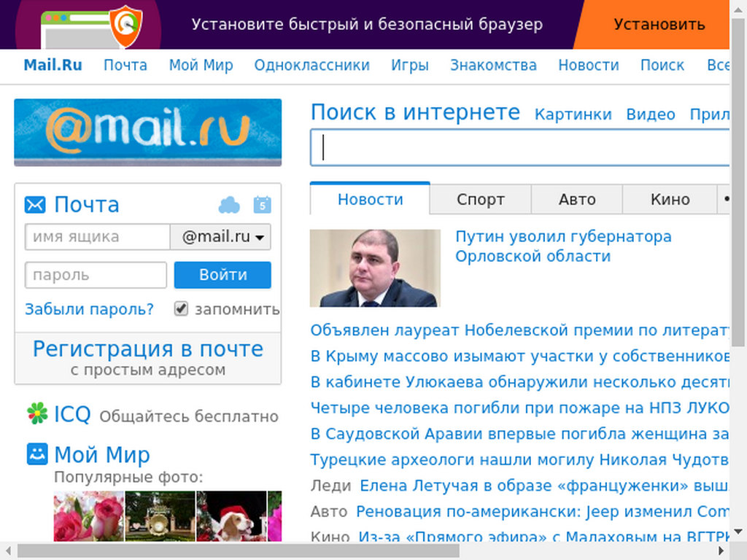Open Mail.Ru in top navigation
The width and height of the screenshot is (747, 560).
pyautogui.click(x=53, y=65)
